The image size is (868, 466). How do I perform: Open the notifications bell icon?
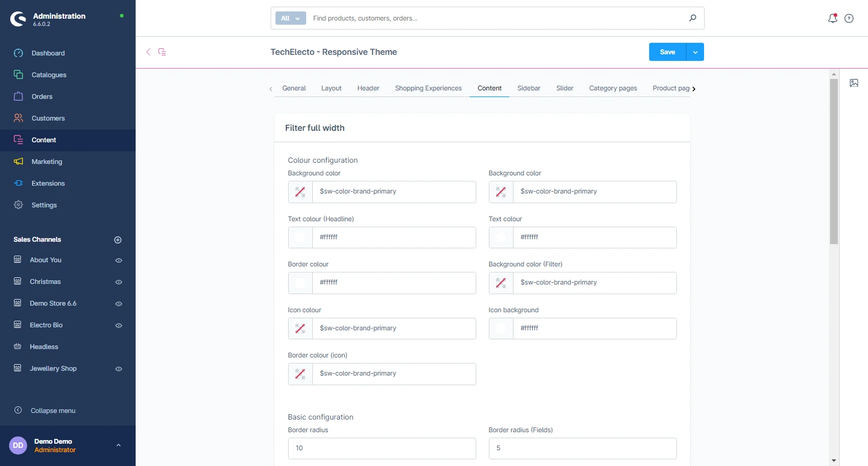point(832,18)
